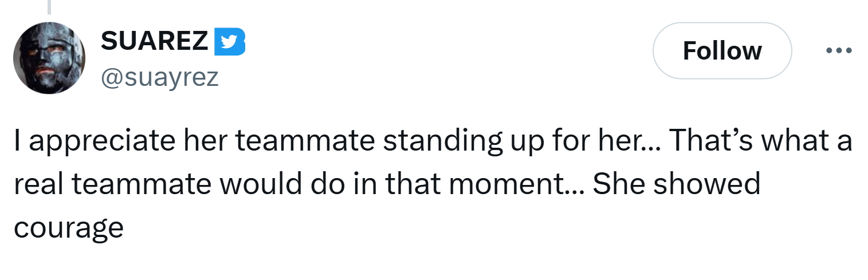Click the thread connector line above the avatar

49,7
